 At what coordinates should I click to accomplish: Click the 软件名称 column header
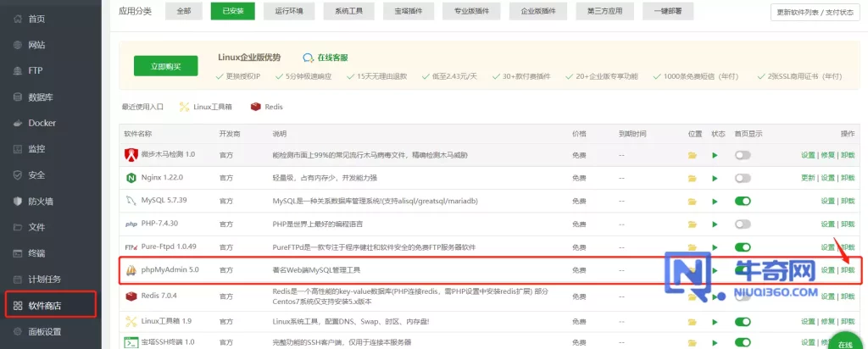click(138, 134)
